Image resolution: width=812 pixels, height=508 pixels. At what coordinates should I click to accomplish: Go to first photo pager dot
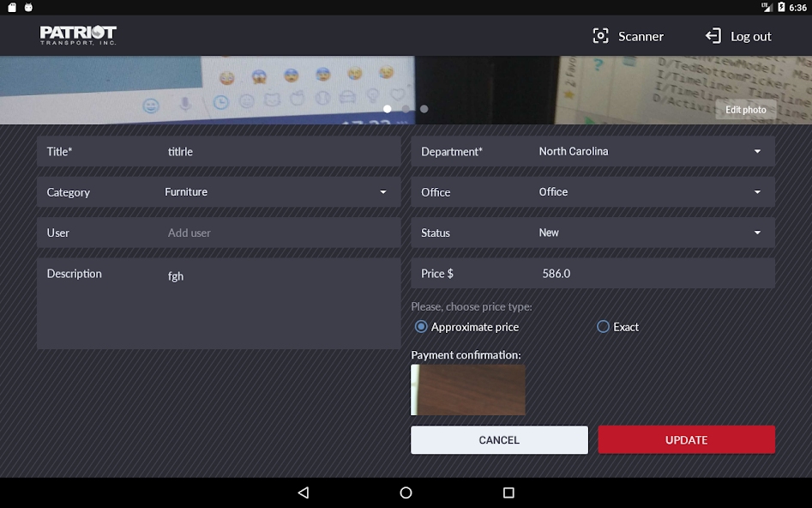coord(388,109)
